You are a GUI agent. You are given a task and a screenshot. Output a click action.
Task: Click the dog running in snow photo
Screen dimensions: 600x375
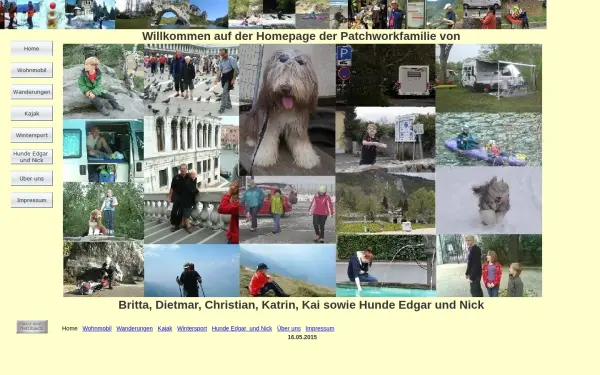click(x=489, y=200)
